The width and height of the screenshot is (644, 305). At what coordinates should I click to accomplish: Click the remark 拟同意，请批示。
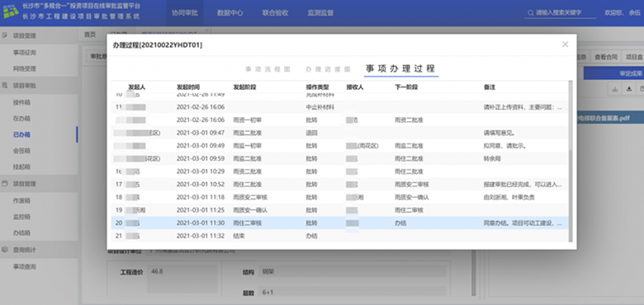[505, 146]
